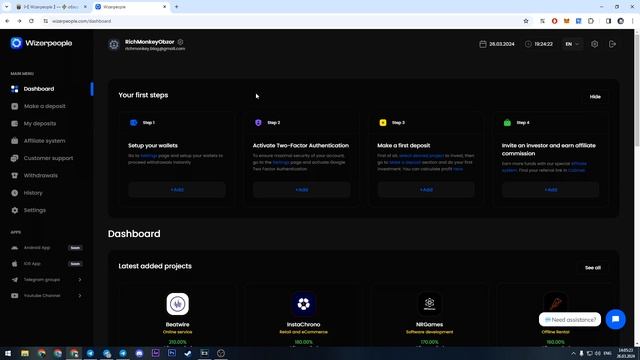The height and width of the screenshot is (360, 640).
Task: Click +Add under Activate Two-Factor Authentication
Action: pyautogui.click(x=302, y=190)
